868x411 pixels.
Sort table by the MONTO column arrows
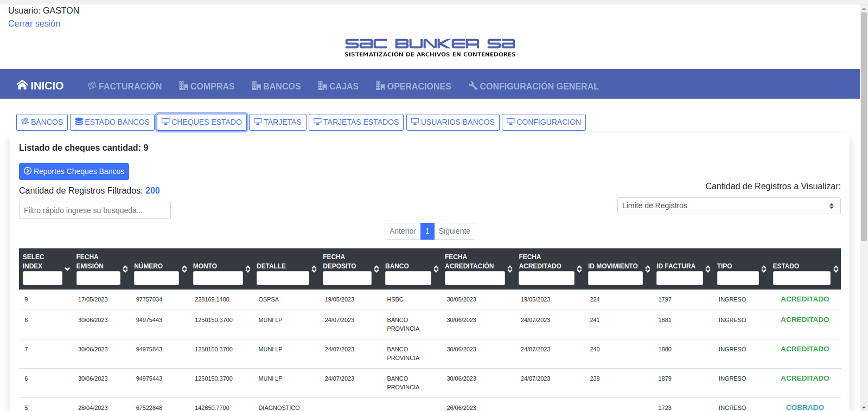248,269
